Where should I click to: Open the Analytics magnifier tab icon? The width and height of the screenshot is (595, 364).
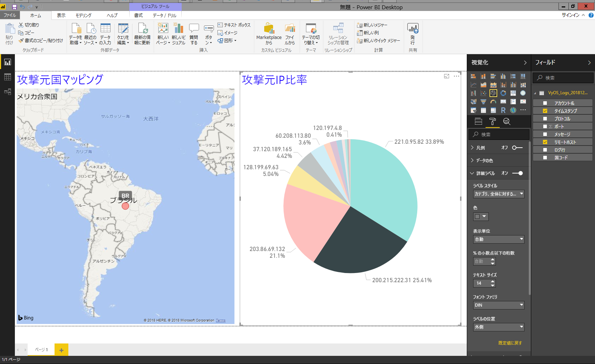tap(507, 121)
